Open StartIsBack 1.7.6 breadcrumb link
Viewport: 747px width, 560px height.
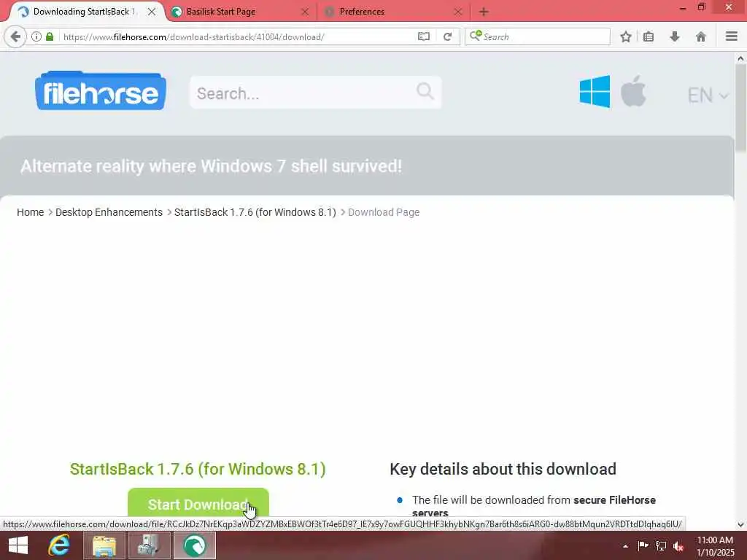pos(255,212)
